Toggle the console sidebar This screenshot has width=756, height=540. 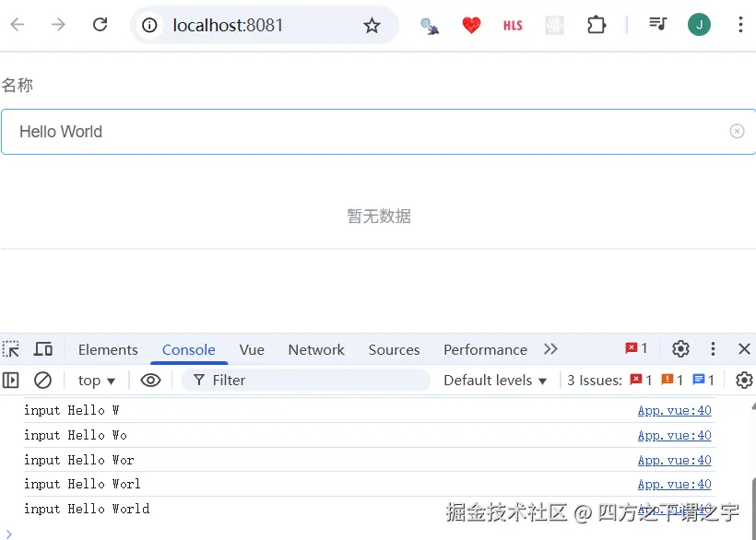click(11, 380)
